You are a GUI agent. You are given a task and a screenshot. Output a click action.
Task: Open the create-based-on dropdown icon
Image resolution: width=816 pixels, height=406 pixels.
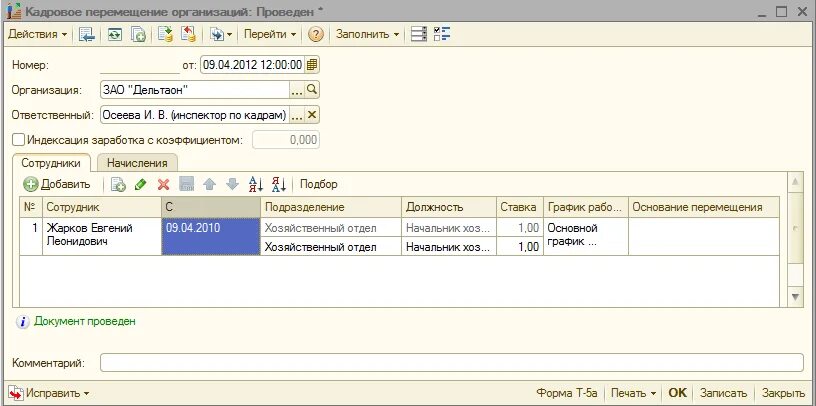[220, 34]
